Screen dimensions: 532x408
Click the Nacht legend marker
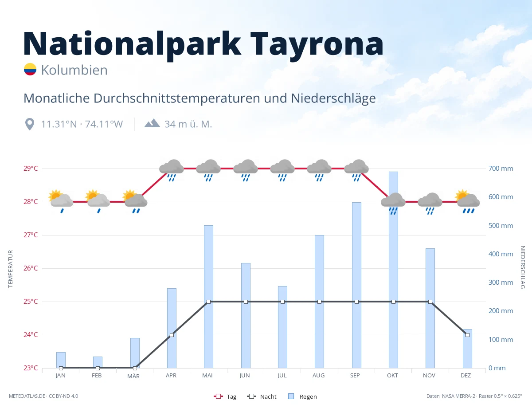coord(251,396)
